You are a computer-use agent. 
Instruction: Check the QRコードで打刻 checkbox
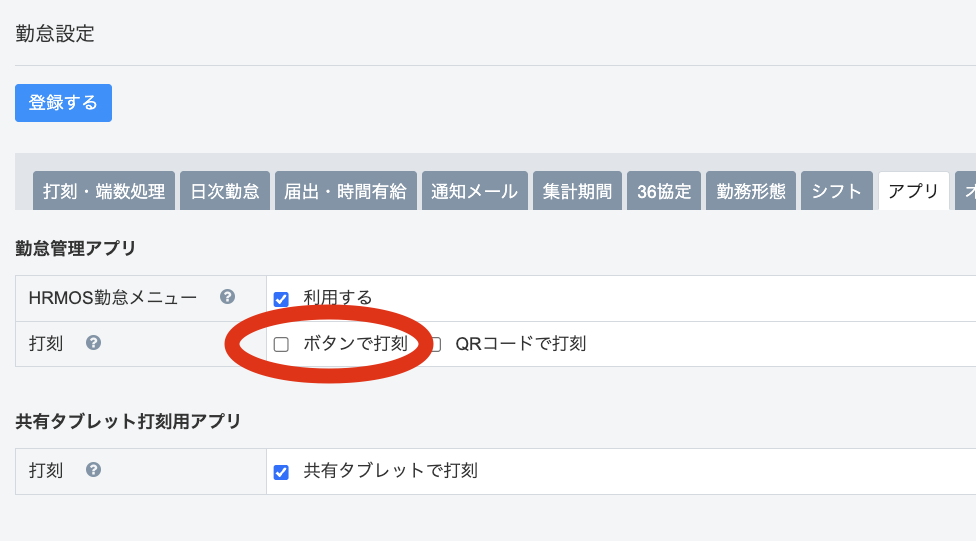click(434, 344)
